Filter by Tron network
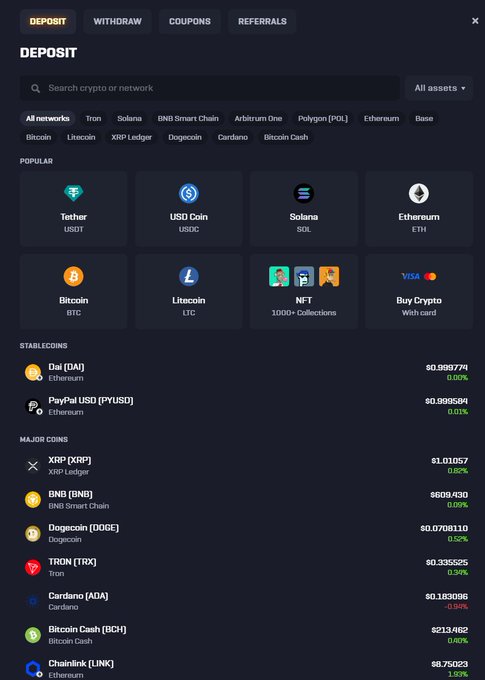The image size is (485, 680). coord(93,118)
